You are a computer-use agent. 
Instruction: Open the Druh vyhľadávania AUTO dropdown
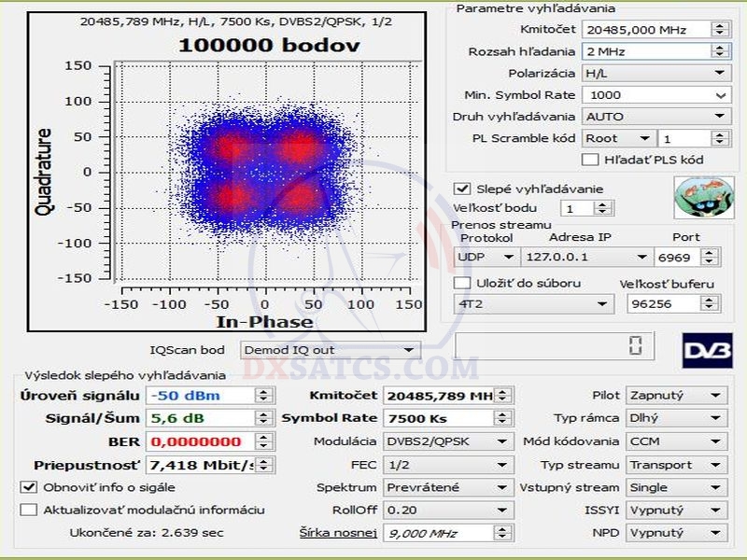point(655,117)
